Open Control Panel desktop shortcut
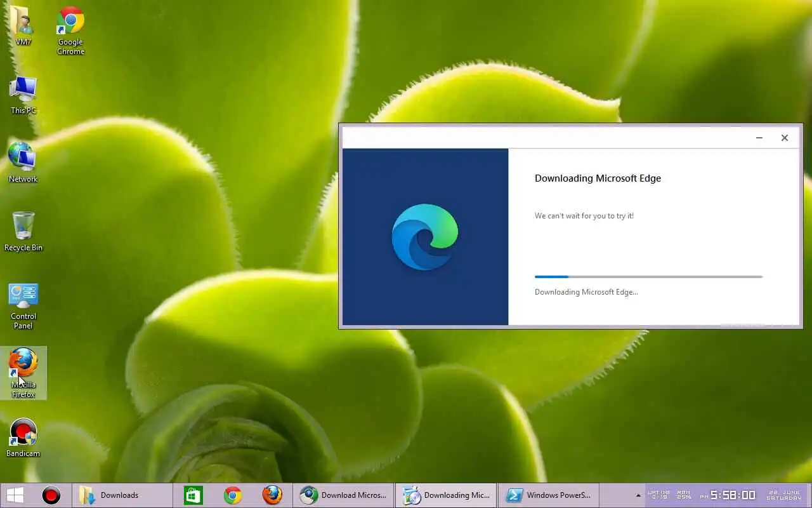This screenshot has height=508, width=812. (x=23, y=306)
